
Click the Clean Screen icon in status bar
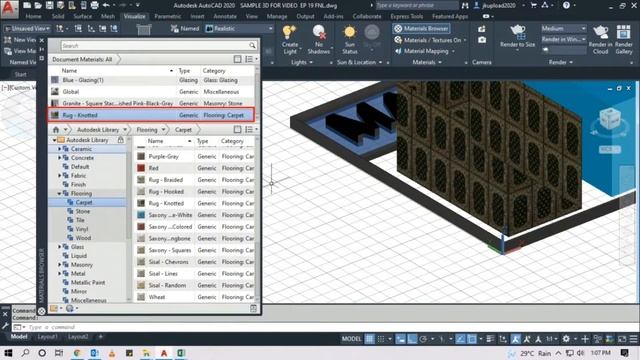coord(622,339)
